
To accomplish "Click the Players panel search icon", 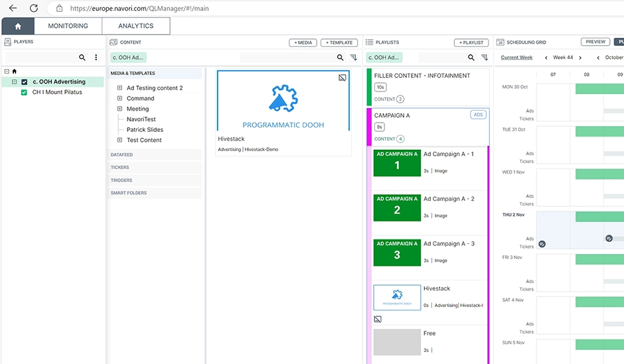I will click(82, 58).
